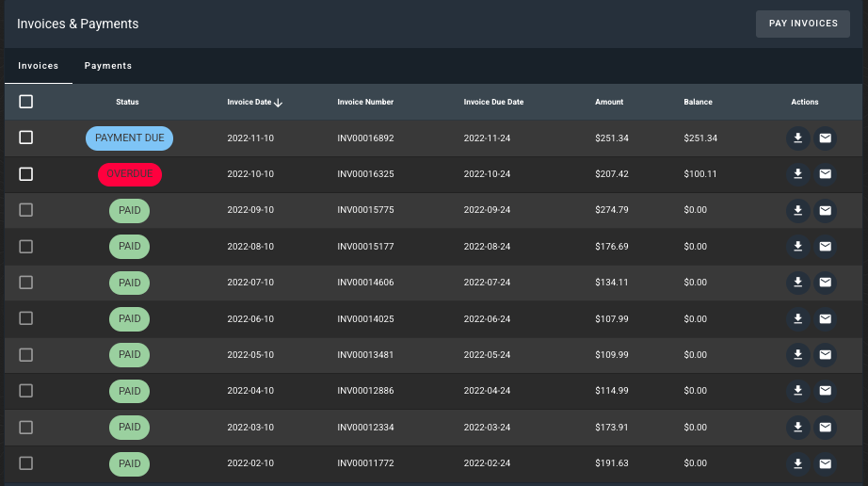The height and width of the screenshot is (486, 868).
Task: Click balance value $100.11
Action: point(699,174)
